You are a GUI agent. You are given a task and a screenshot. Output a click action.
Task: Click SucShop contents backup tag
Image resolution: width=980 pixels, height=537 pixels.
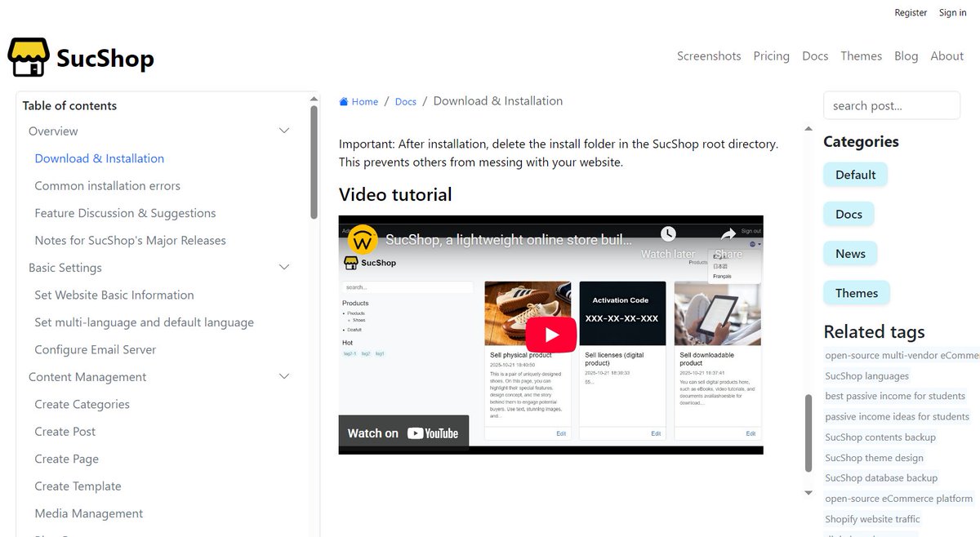[x=880, y=437]
